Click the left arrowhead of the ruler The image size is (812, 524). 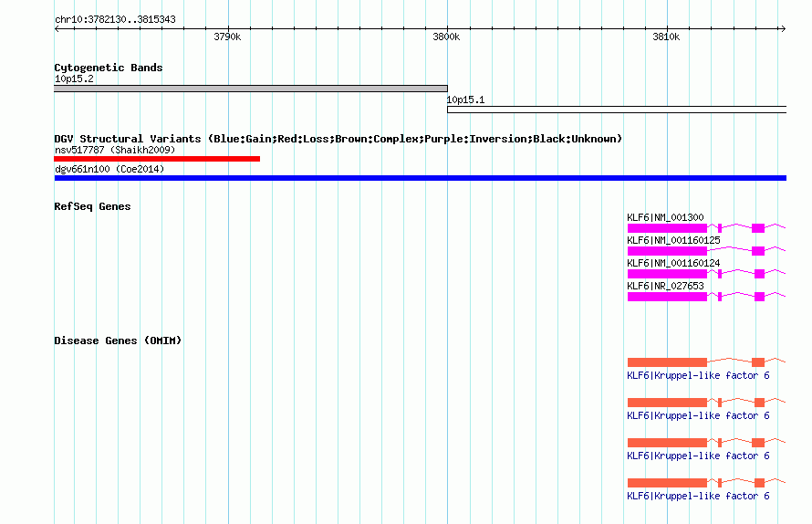[57, 29]
